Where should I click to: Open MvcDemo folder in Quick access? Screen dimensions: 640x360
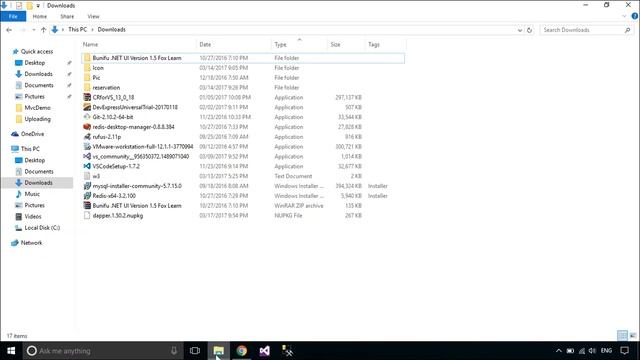tap(37, 108)
